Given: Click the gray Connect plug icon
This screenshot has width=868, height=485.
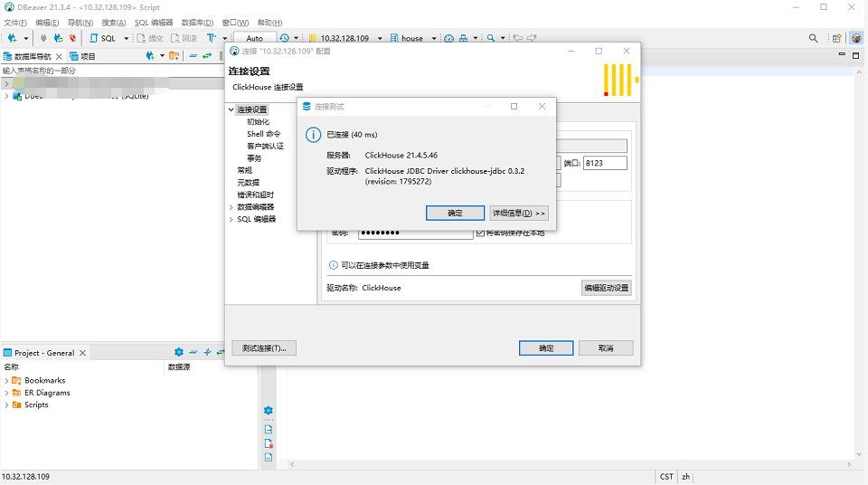Looking at the screenshot, I should [x=43, y=38].
